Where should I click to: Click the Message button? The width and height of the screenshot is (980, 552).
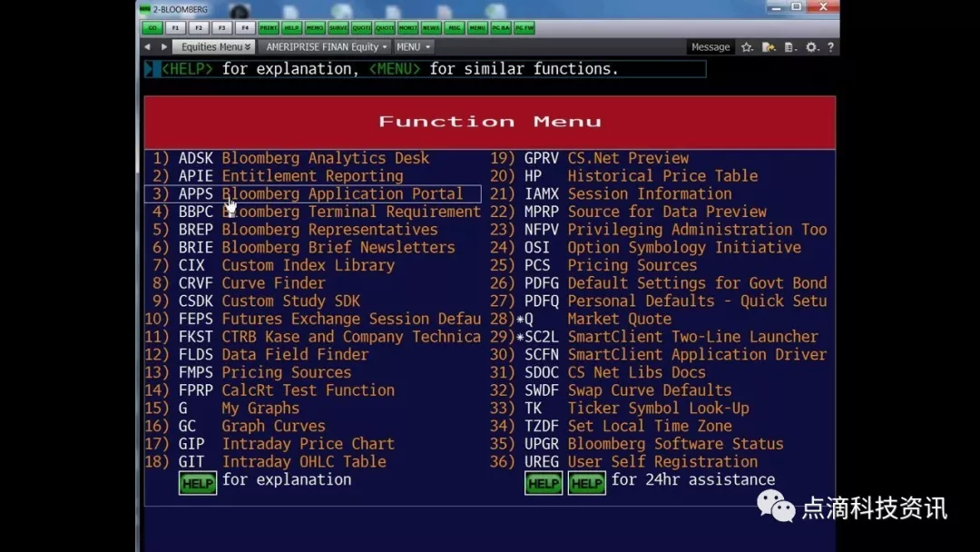click(x=710, y=47)
